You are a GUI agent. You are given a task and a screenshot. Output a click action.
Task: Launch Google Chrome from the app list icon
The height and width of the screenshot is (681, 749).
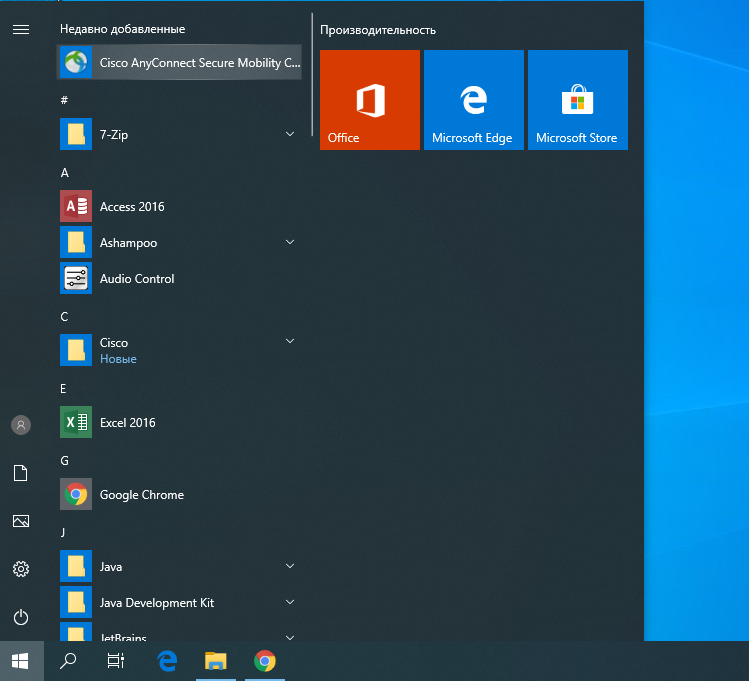pyautogui.click(x=76, y=494)
